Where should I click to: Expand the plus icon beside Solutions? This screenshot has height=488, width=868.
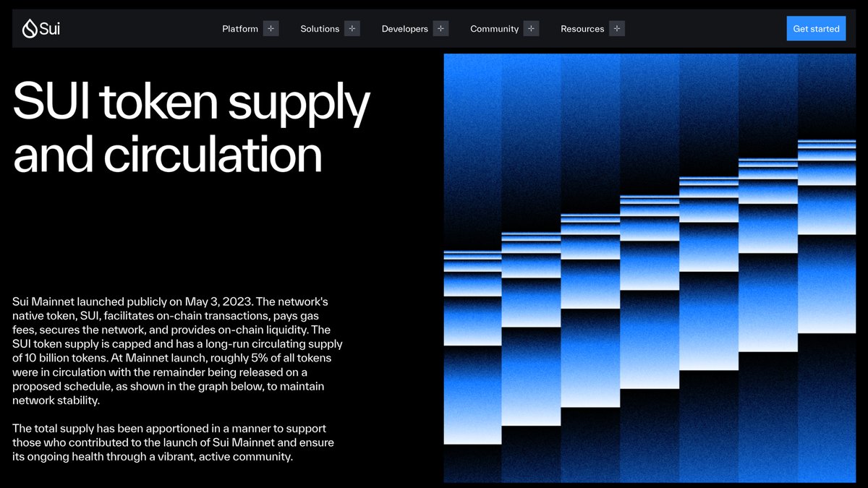[352, 29]
